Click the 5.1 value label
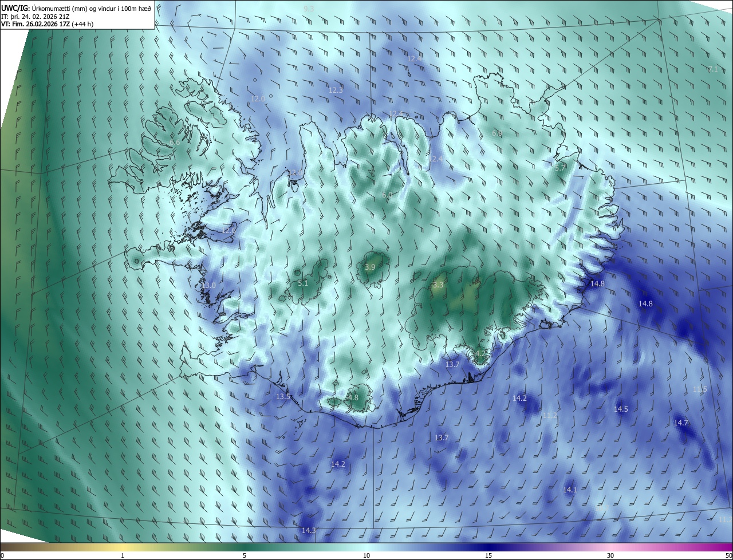 (303, 283)
